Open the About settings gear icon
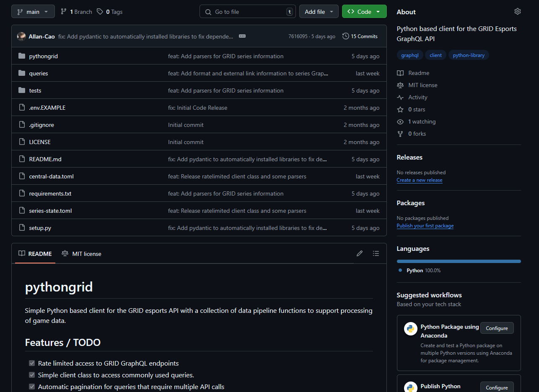The image size is (539, 392). pos(518,11)
